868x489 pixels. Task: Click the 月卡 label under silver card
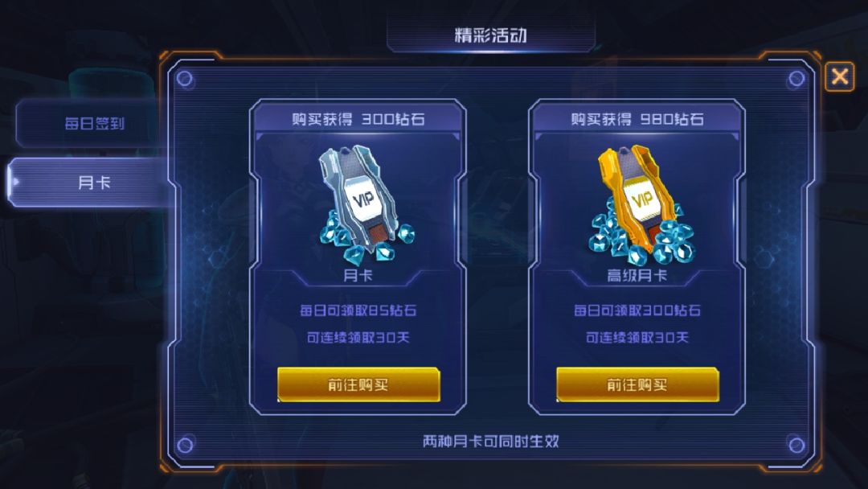pyautogui.click(x=358, y=275)
